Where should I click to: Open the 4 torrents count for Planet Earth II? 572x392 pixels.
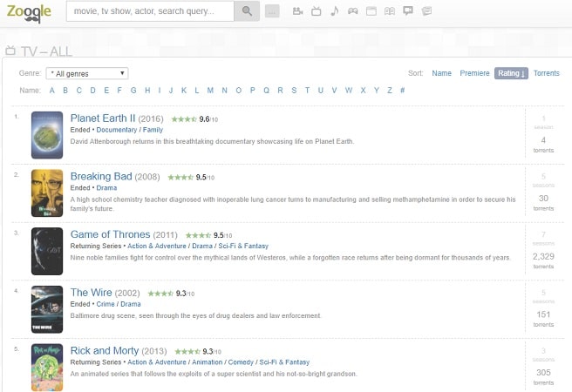(x=543, y=144)
